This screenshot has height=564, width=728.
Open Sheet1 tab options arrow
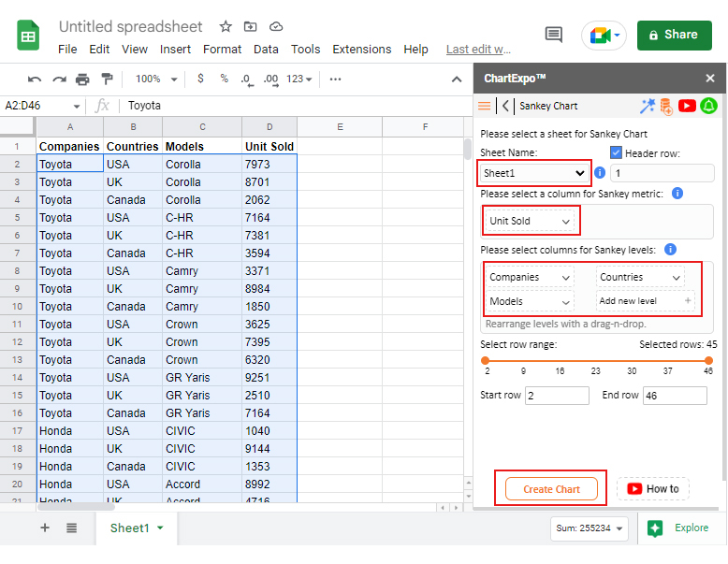pyautogui.click(x=160, y=528)
